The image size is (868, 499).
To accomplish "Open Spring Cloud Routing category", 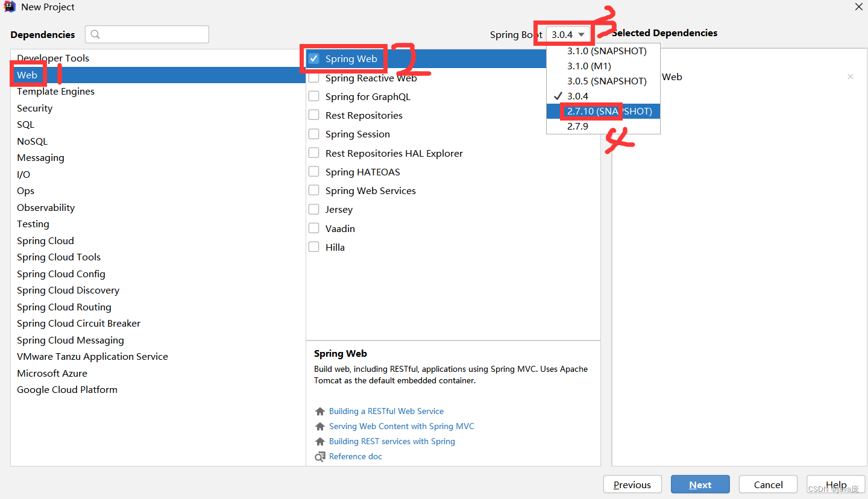I will pos(158,307).
